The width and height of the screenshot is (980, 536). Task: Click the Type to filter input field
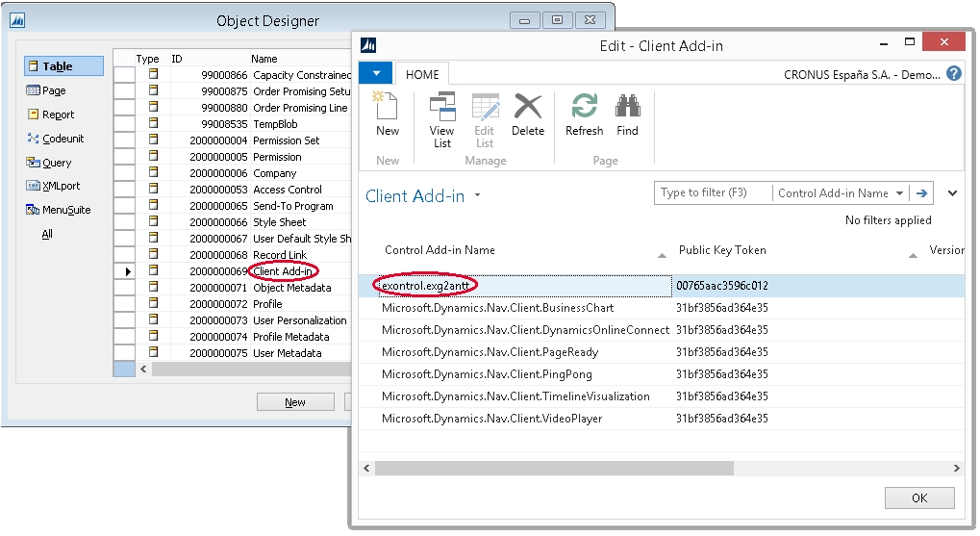pyautogui.click(x=713, y=193)
